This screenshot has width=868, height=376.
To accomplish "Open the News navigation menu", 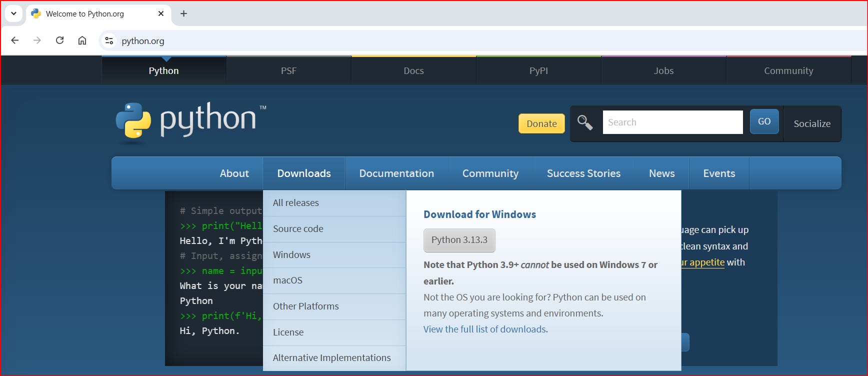I will [661, 173].
